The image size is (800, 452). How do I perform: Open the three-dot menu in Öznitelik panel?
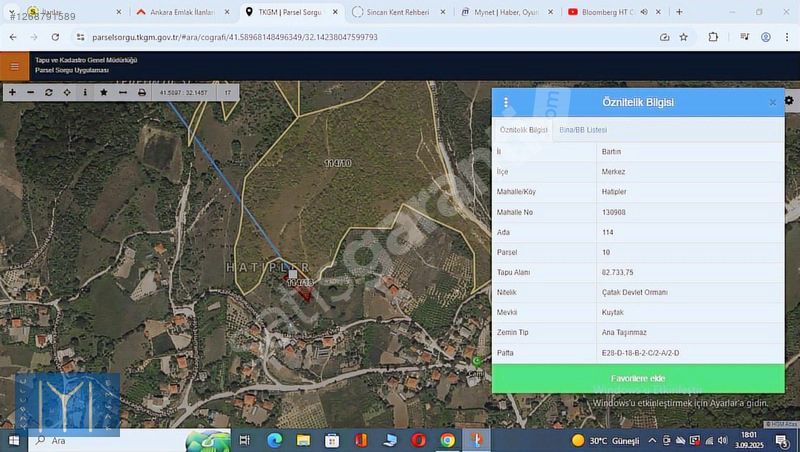click(506, 102)
